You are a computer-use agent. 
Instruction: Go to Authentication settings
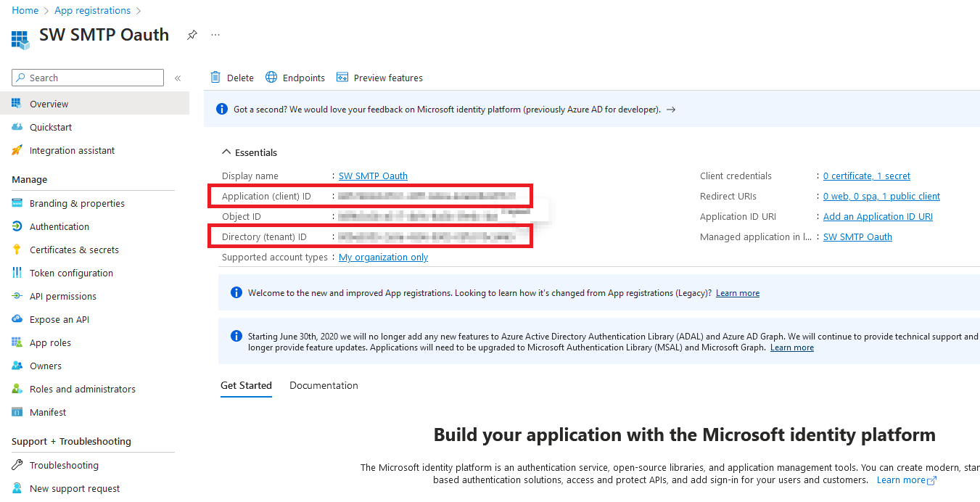tap(60, 226)
